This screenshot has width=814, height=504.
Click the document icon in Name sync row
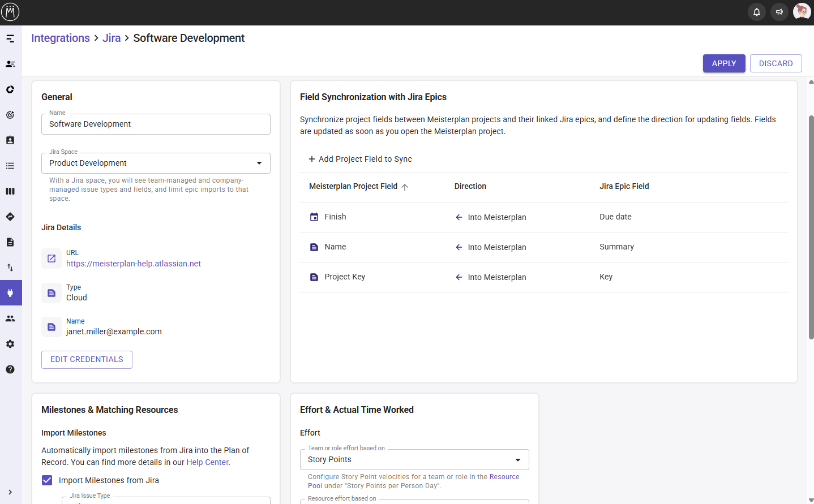[314, 247]
